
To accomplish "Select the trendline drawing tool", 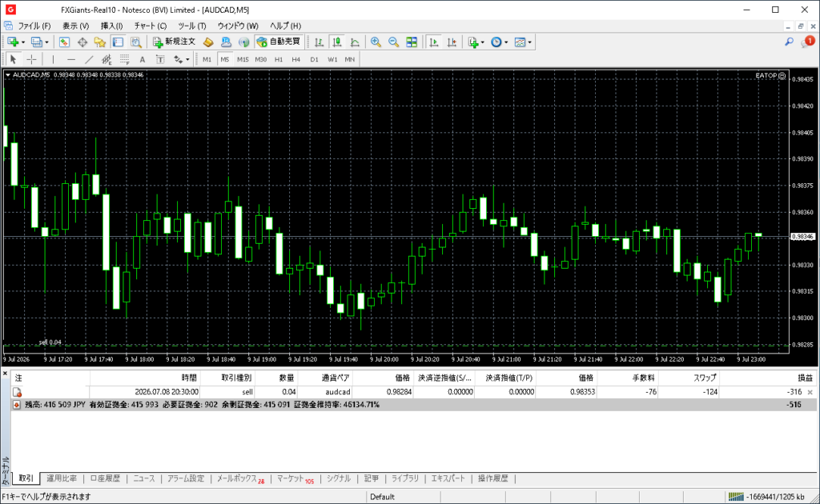I will pos(89,59).
